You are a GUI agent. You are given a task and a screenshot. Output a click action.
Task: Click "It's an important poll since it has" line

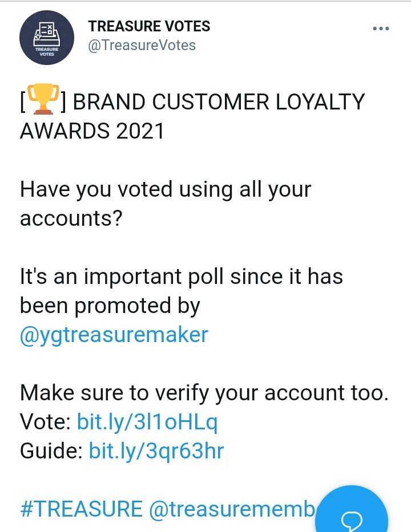pyautogui.click(x=182, y=277)
